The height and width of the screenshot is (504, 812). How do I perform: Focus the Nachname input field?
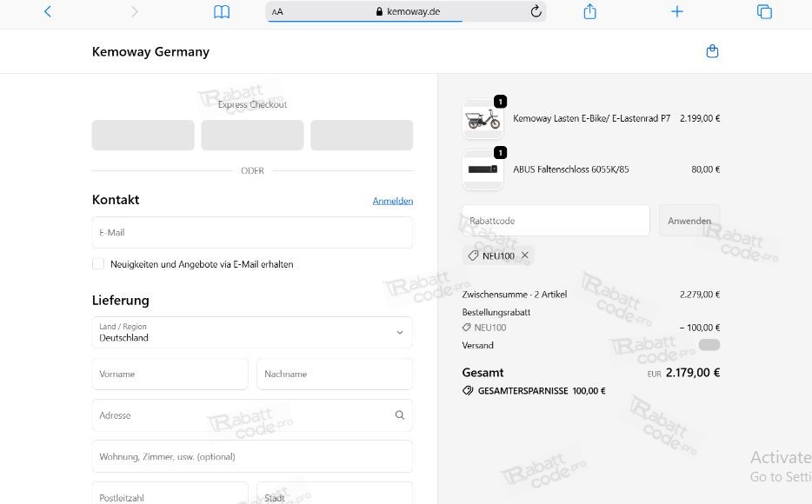[335, 374]
